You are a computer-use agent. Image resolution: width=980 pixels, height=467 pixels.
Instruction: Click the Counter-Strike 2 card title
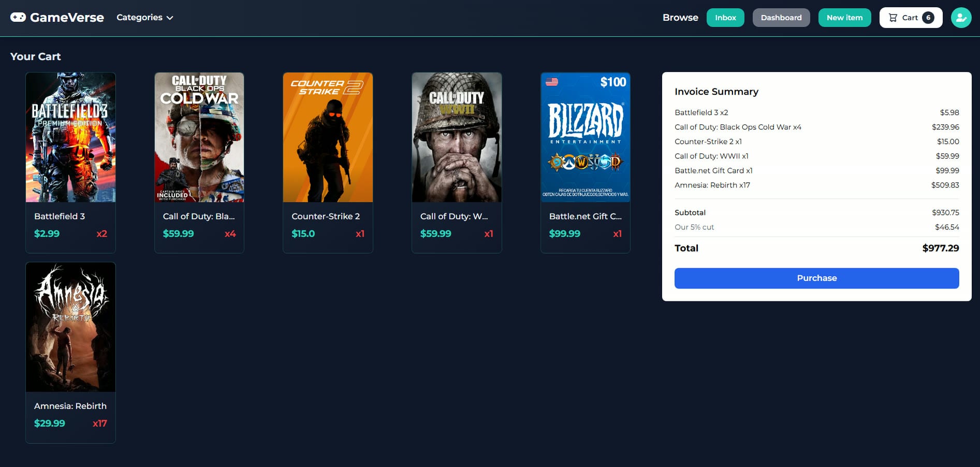(326, 216)
